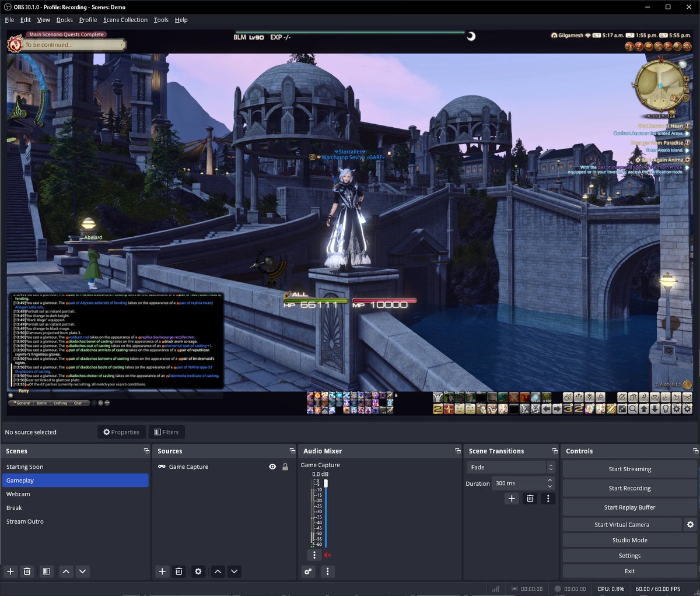This screenshot has width=700, height=596.
Task: Click Start Recording button
Action: pyautogui.click(x=629, y=488)
